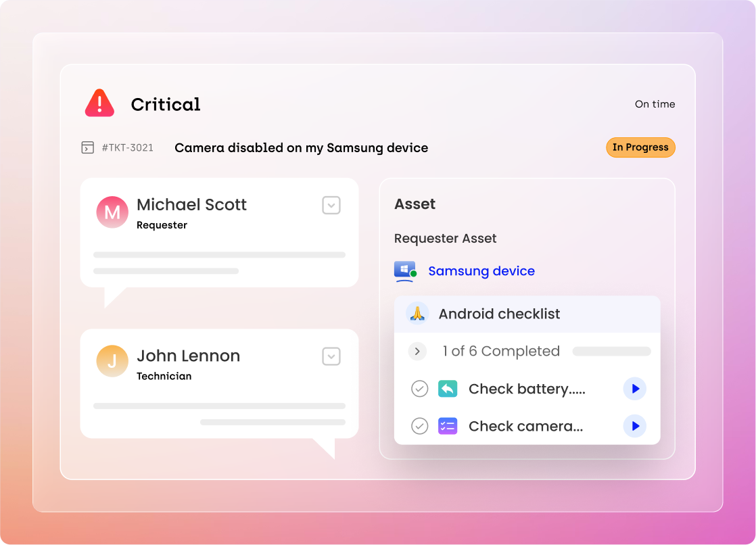Mark the Check battery item as complete
756x545 pixels.
[420, 389]
